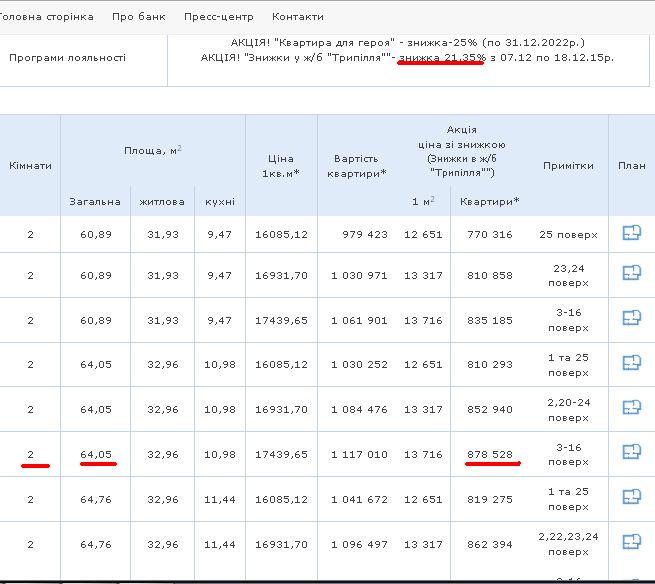Select discounted price 810 293
The image size is (655, 584).
point(490,365)
